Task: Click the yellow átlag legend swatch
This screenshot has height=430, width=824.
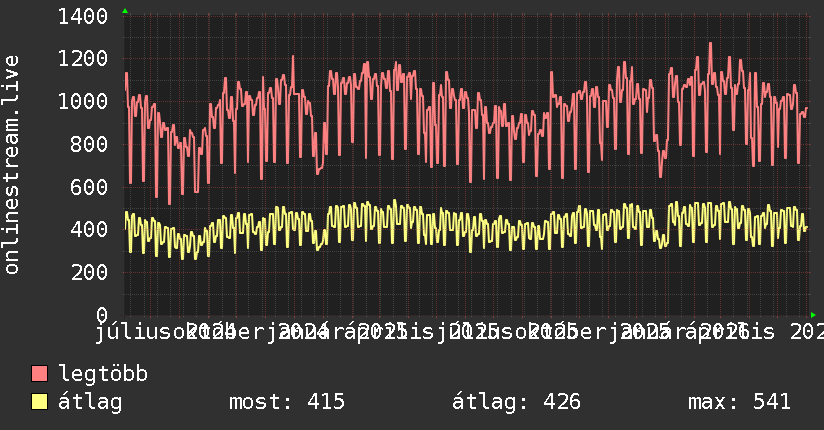Action: pyautogui.click(x=39, y=402)
